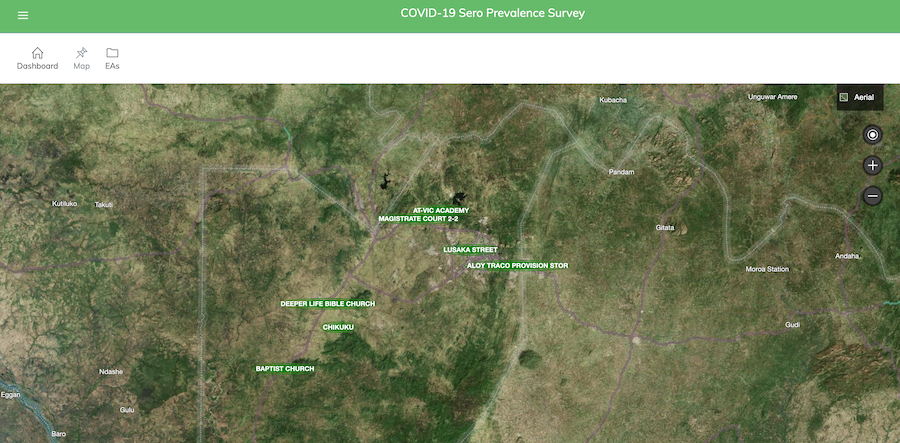Switch the Aerial map layer button

click(x=859, y=98)
